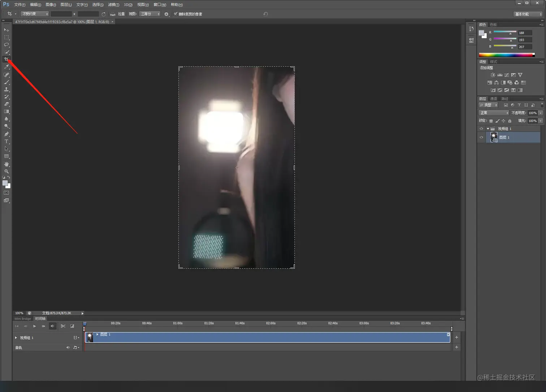
Task: Select the Lasso tool
Action: (6, 45)
